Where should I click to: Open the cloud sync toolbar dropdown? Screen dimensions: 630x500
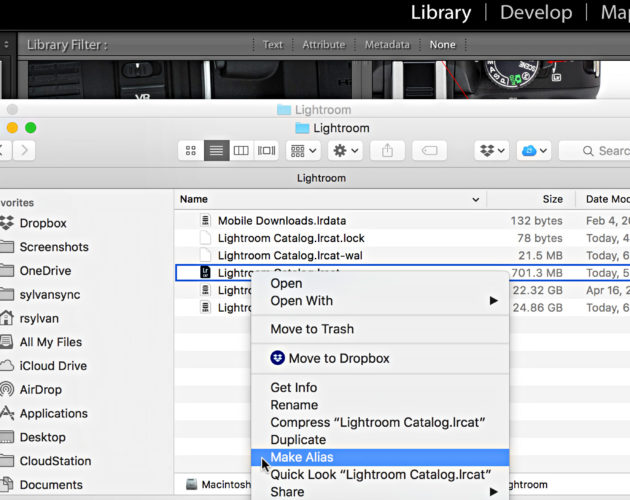pyautogui.click(x=534, y=151)
